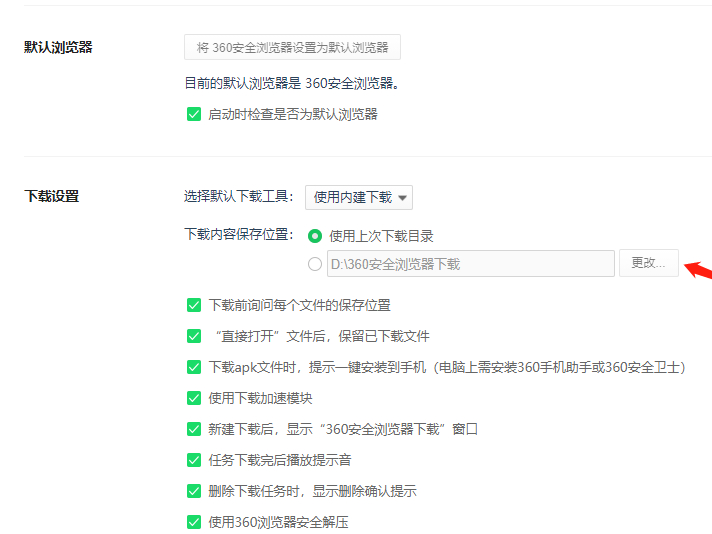Click the 下载设置 section heading
Viewport: 712px width, 534px height.
[52, 197]
